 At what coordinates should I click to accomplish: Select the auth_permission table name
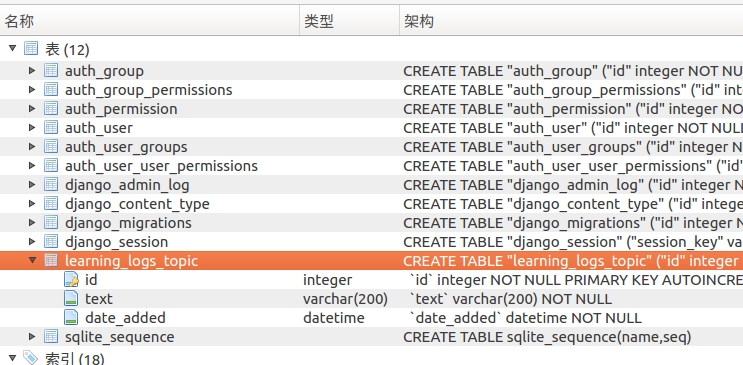click(x=121, y=109)
